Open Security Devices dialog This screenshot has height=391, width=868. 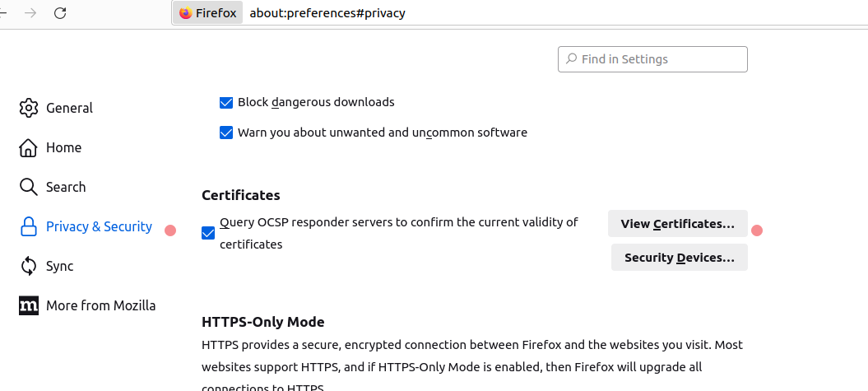pos(679,258)
